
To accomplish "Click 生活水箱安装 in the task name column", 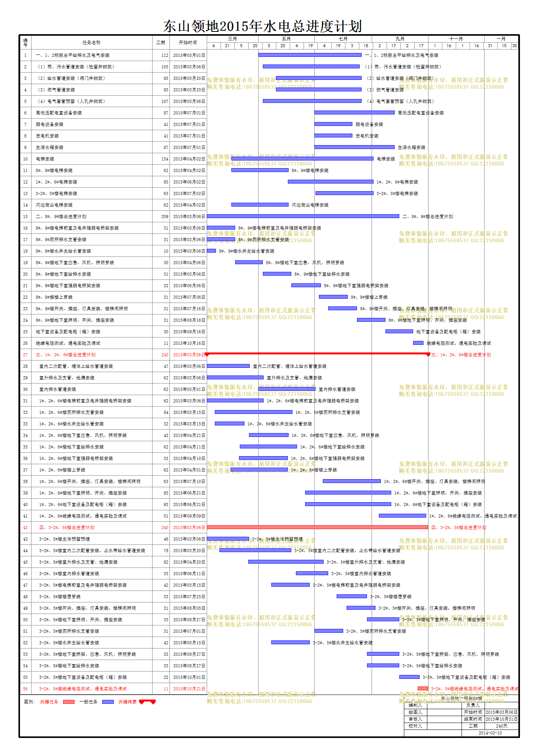I will pos(50,147).
